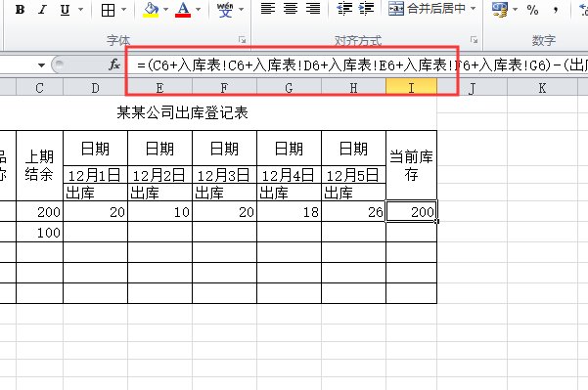Select 12月4日 date cell
The image size is (588, 390).
289,175
